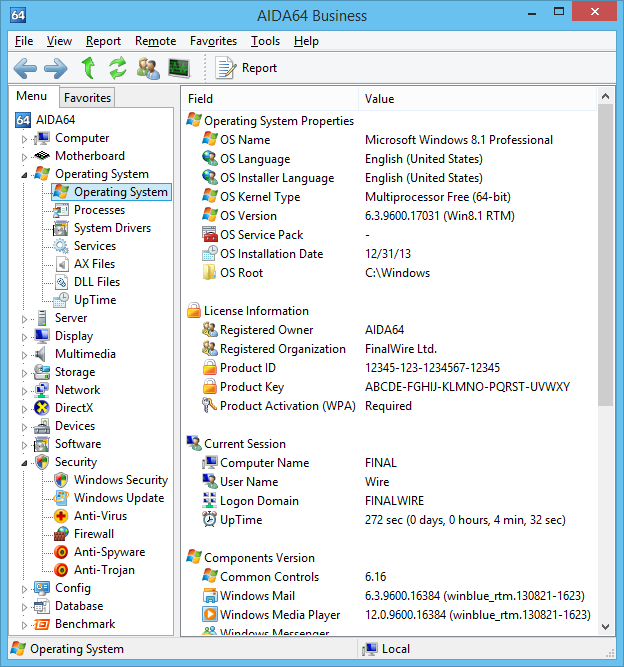The image size is (624, 667).
Task: Click the Value column header
Action: tap(380, 99)
